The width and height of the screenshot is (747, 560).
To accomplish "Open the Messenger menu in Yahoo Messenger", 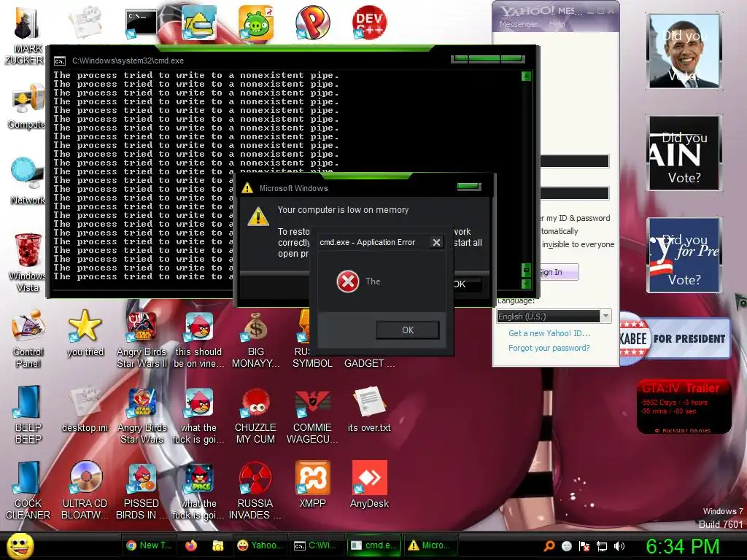I will tap(519, 24).
